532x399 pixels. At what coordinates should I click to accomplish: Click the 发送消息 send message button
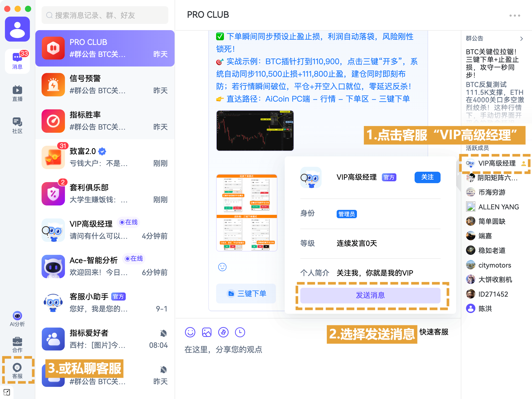point(370,295)
